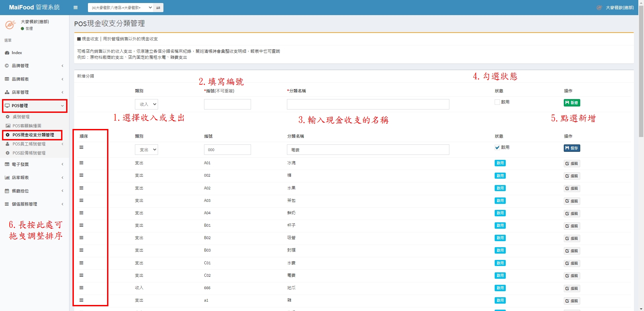
Task: Open the 支出 dropdown in editing row
Action: pyautogui.click(x=146, y=150)
